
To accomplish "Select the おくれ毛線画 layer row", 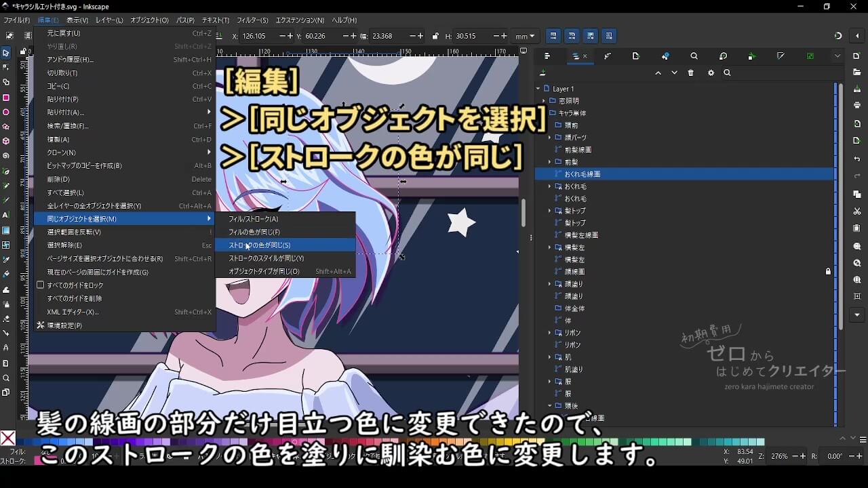I will (685, 174).
